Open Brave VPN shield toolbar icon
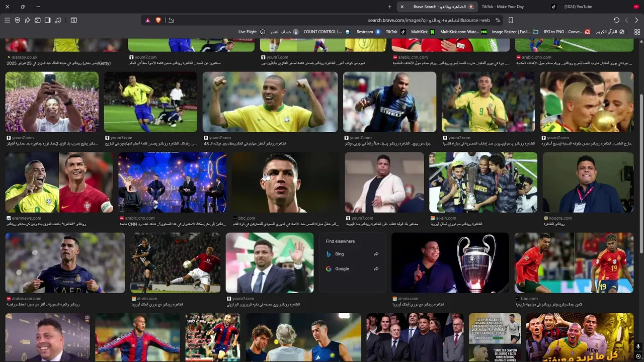Viewport: 644px width, 362px height. pos(17,20)
